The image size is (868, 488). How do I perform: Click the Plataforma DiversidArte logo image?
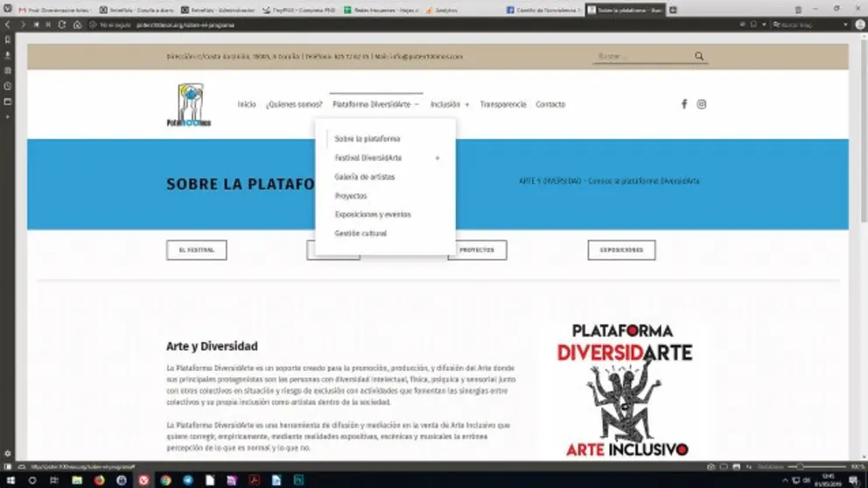pyautogui.click(x=625, y=390)
